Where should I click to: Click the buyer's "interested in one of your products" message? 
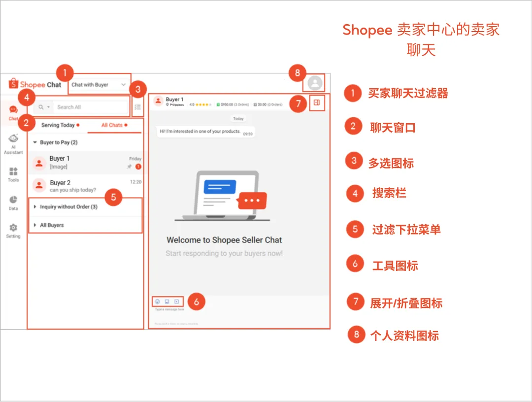(x=205, y=132)
